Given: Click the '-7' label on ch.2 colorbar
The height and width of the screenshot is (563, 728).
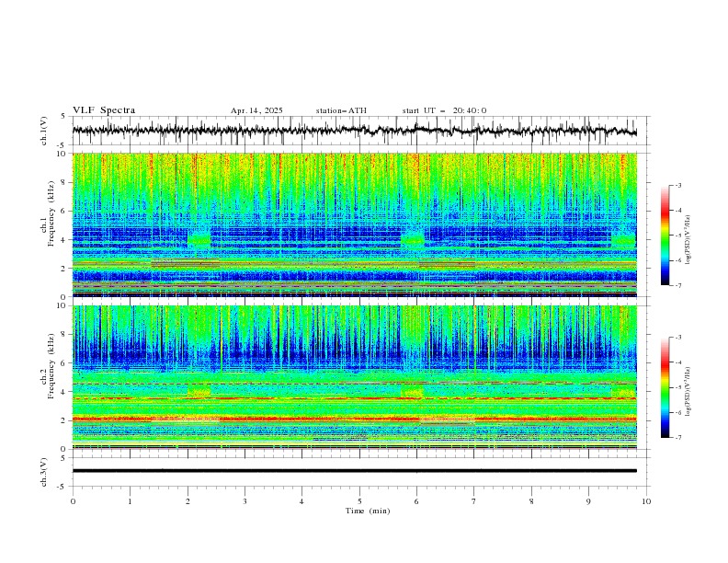Looking at the screenshot, I should point(677,437).
